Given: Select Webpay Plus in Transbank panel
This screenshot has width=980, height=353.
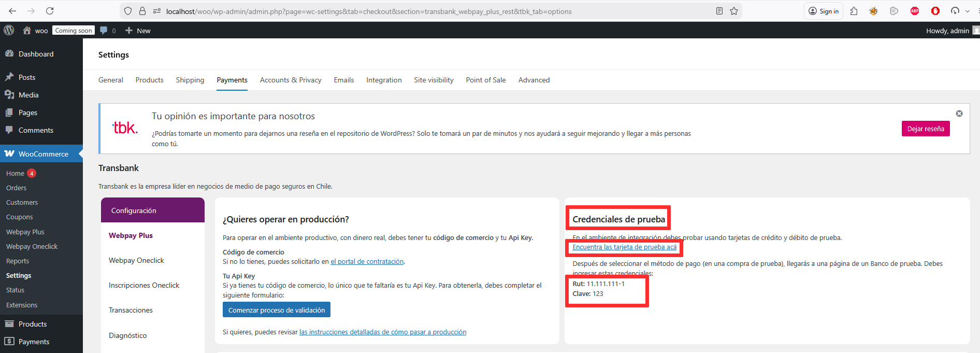Looking at the screenshot, I should pos(131,235).
